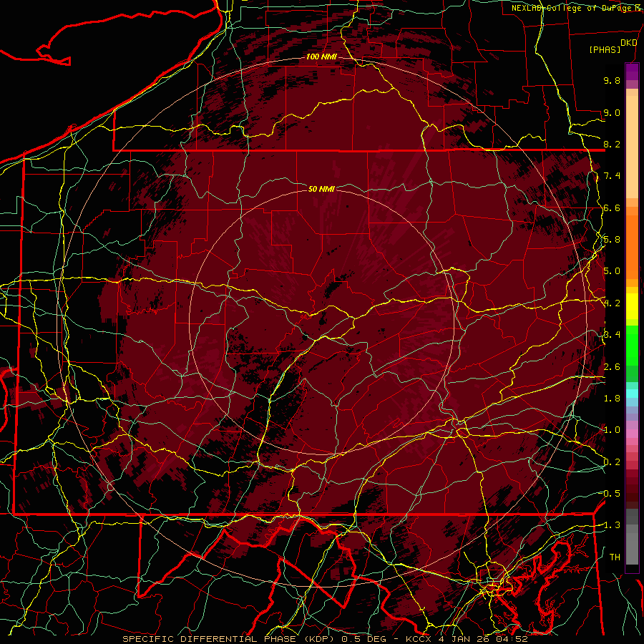Viewport: 644px width, 644px height.
Task: Click the -0.5 legend value
Action: 610,494
